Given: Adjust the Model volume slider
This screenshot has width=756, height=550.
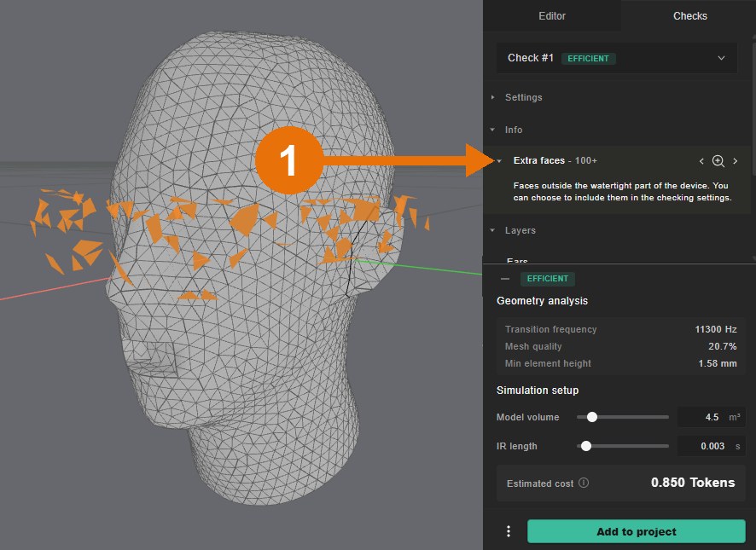Looking at the screenshot, I should pos(592,417).
